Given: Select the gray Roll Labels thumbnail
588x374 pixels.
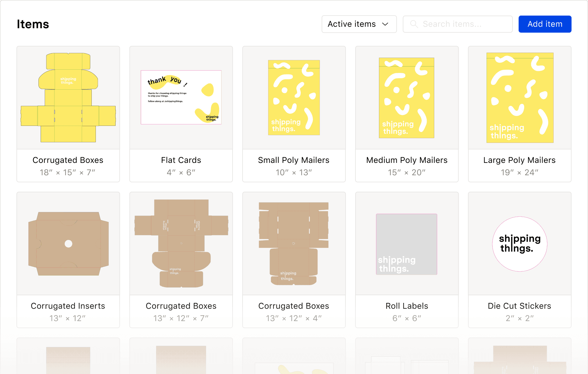Looking at the screenshot, I should click(x=407, y=244).
